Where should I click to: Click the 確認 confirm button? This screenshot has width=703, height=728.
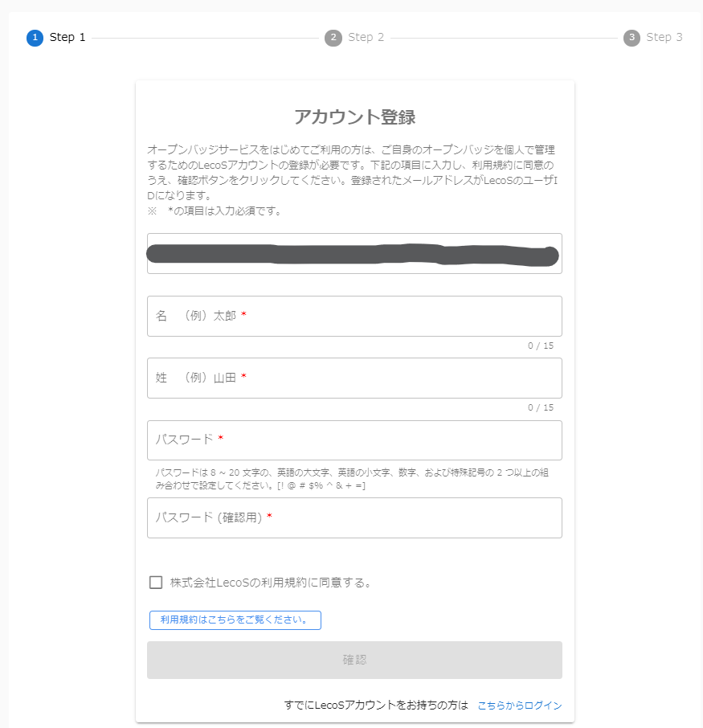pos(354,660)
